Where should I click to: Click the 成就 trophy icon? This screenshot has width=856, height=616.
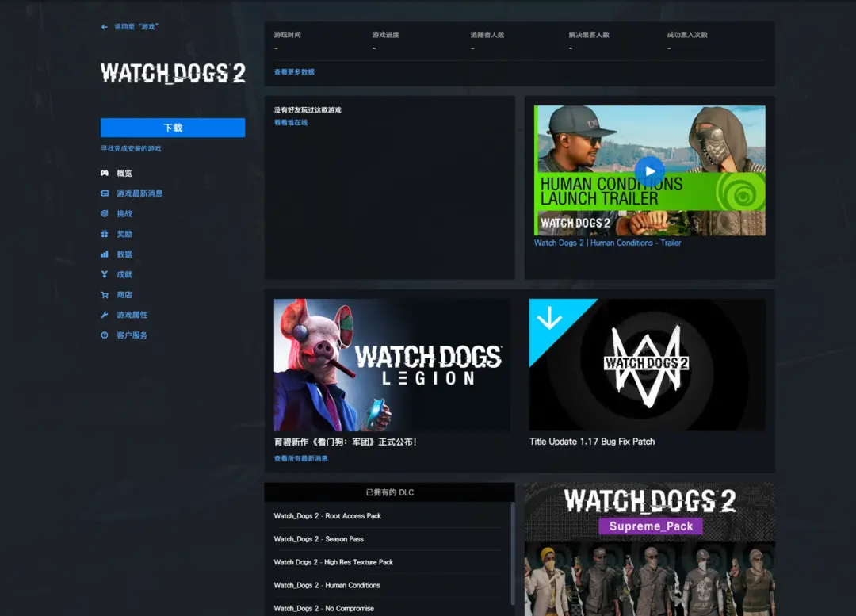(105, 274)
